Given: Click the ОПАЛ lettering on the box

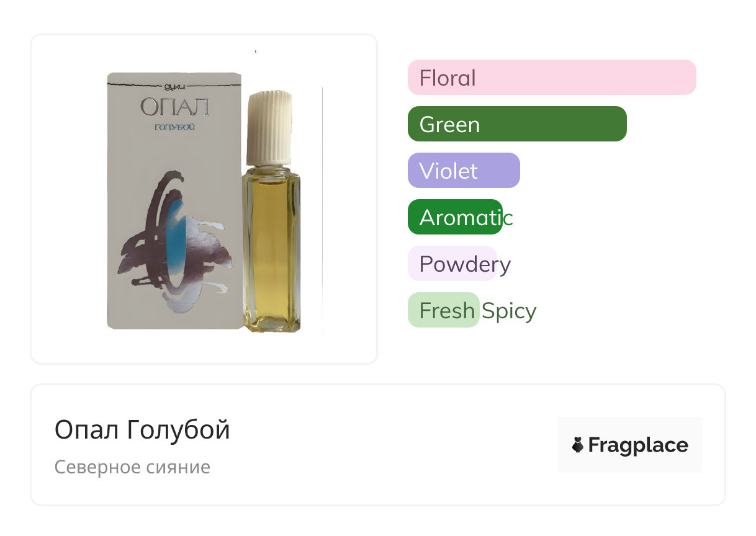Looking at the screenshot, I should pyautogui.click(x=174, y=107).
